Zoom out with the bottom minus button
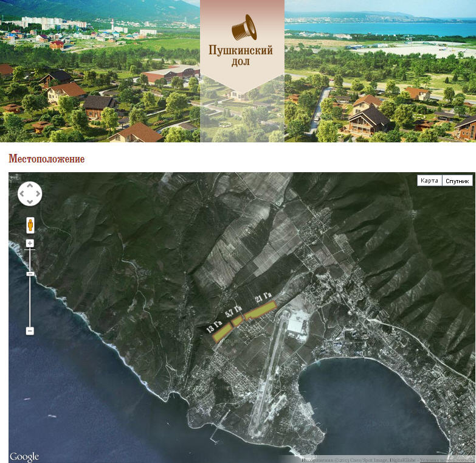This screenshot has width=476, height=463. click(30, 330)
